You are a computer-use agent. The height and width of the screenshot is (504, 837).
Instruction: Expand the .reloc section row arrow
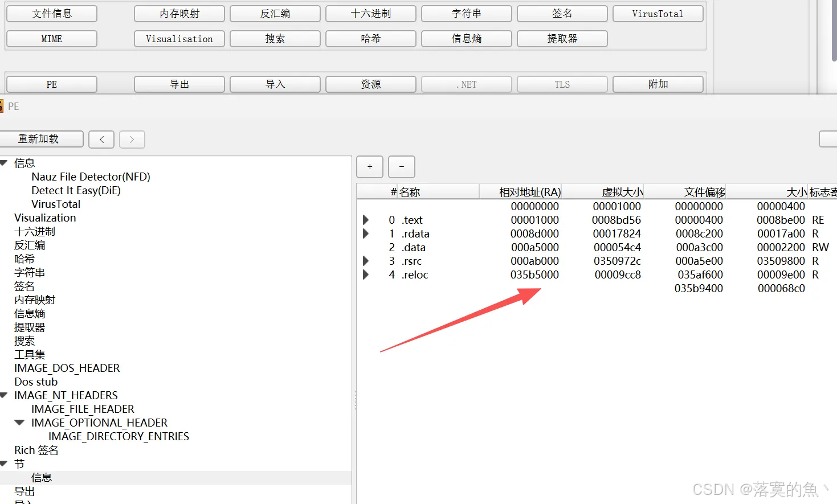366,274
